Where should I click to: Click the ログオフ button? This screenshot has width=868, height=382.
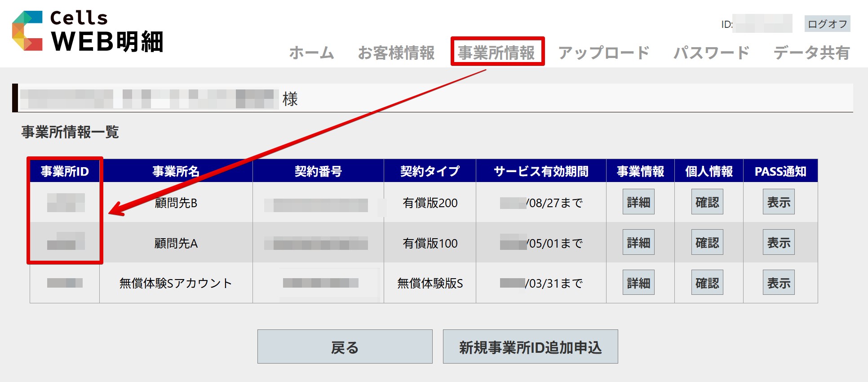click(827, 24)
